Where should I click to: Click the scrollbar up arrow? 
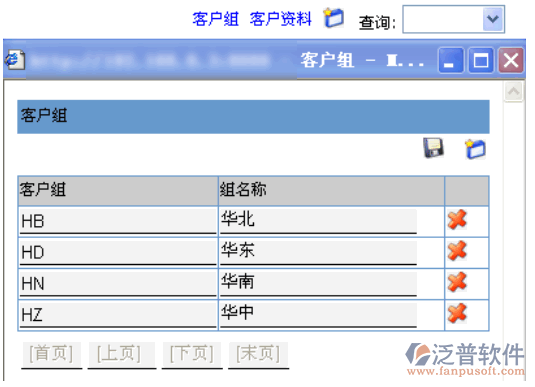[x=514, y=91]
